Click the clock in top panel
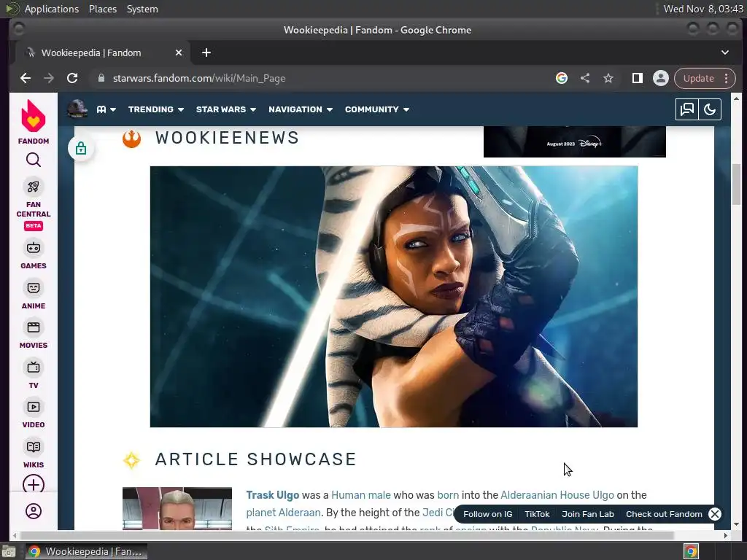 (x=703, y=9)
